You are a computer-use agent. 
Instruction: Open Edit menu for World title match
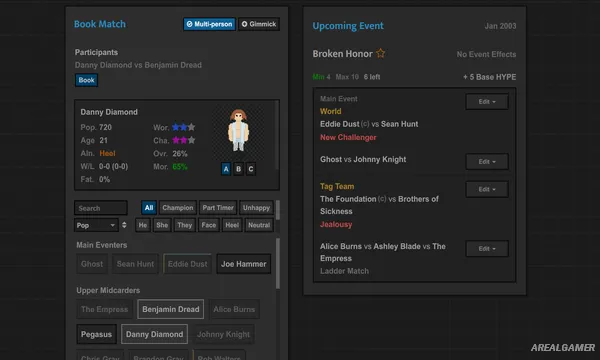tap(487, 102)
